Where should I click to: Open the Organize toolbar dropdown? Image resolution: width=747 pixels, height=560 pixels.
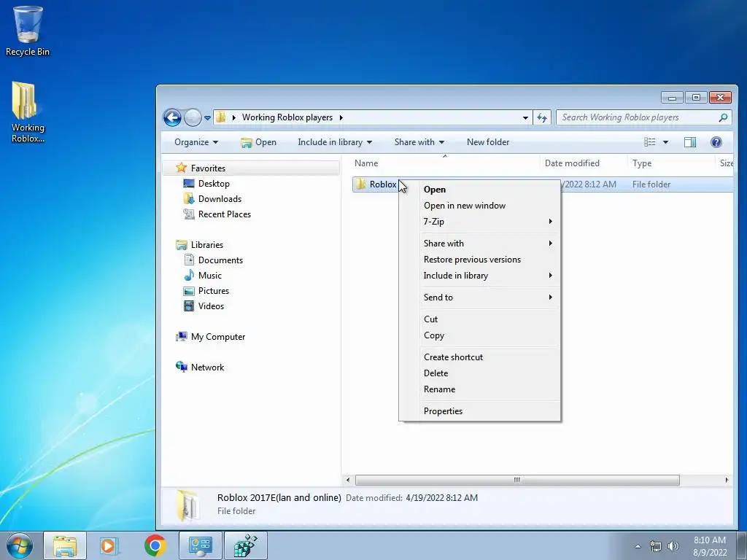(x=196, y=142)
